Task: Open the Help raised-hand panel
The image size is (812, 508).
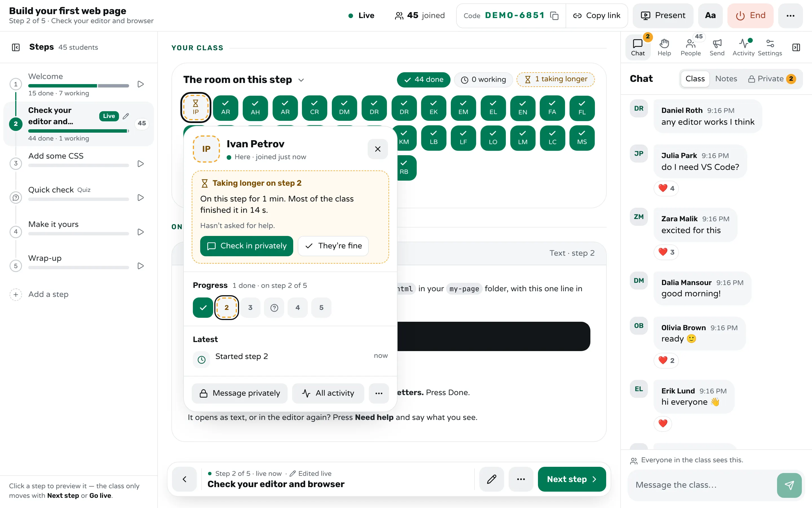Action: pos(664,47)
